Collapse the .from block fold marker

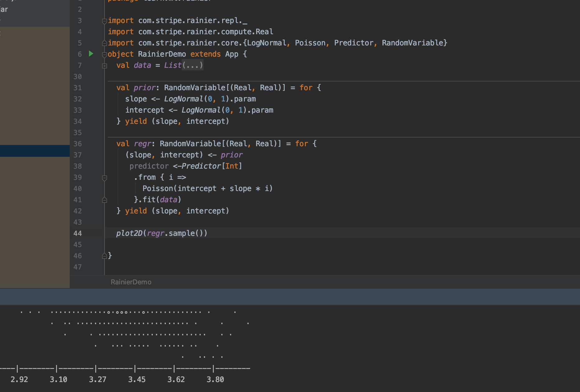[105, 178]
